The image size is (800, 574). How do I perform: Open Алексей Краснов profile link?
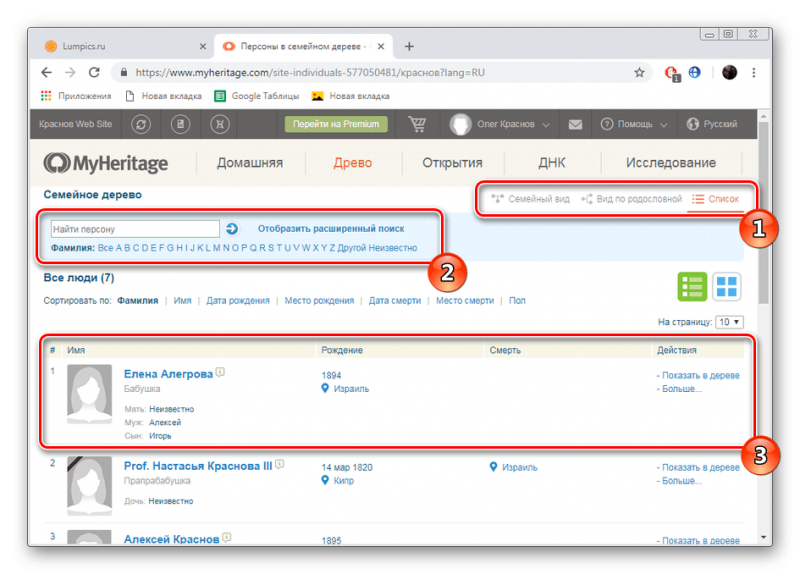pyautogui.click(x=171, y=539)
